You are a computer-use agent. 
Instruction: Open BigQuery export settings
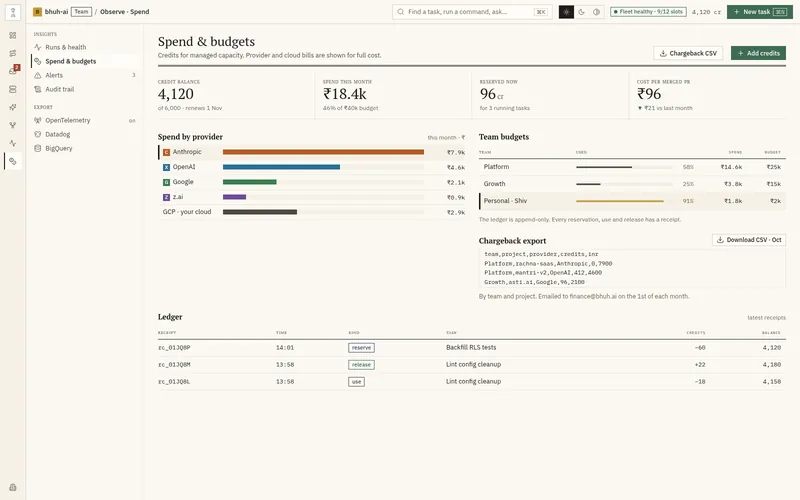tap(85, 148)
